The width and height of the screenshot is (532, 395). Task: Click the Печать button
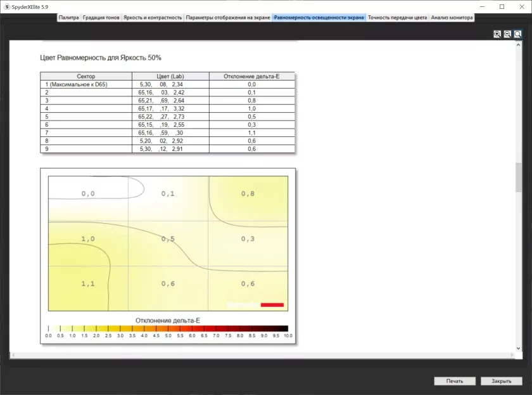455,381
